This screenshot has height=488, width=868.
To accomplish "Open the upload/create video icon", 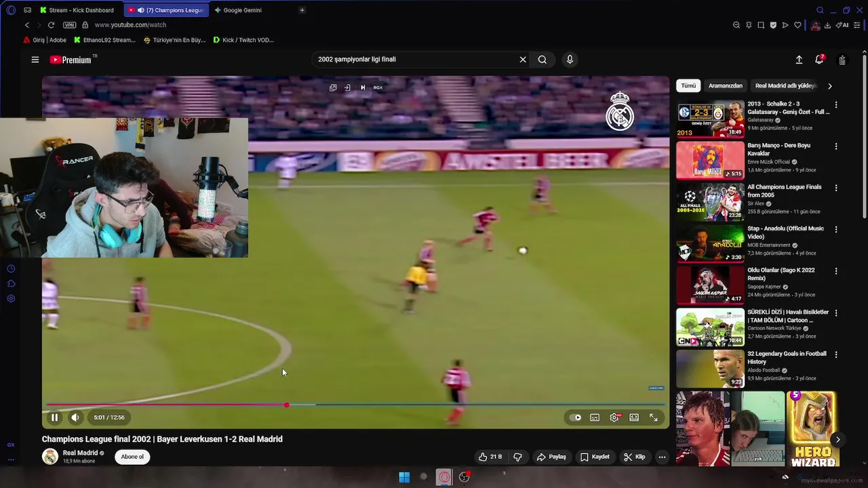I will click(x=799, y=60).
